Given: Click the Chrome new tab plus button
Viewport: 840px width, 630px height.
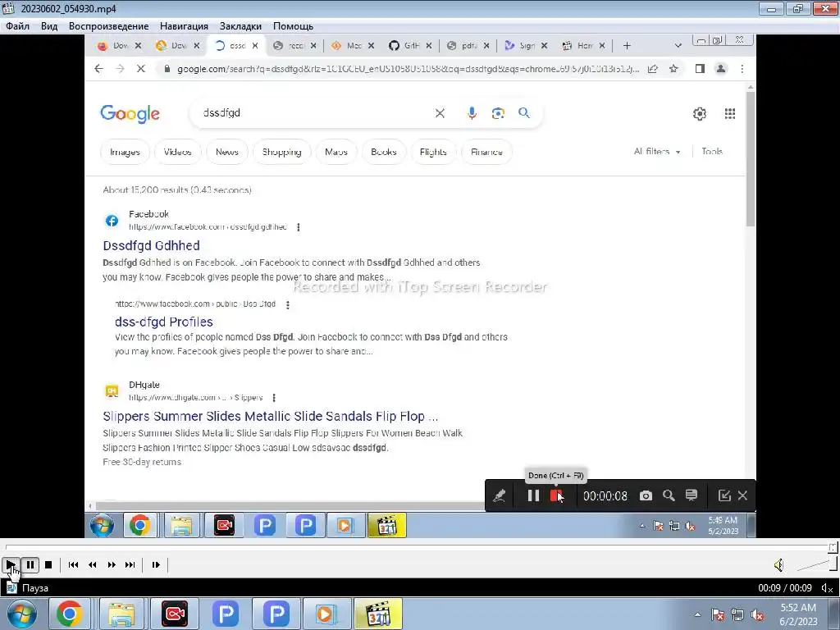Looking at the screenshot, I should coord(627,46).
